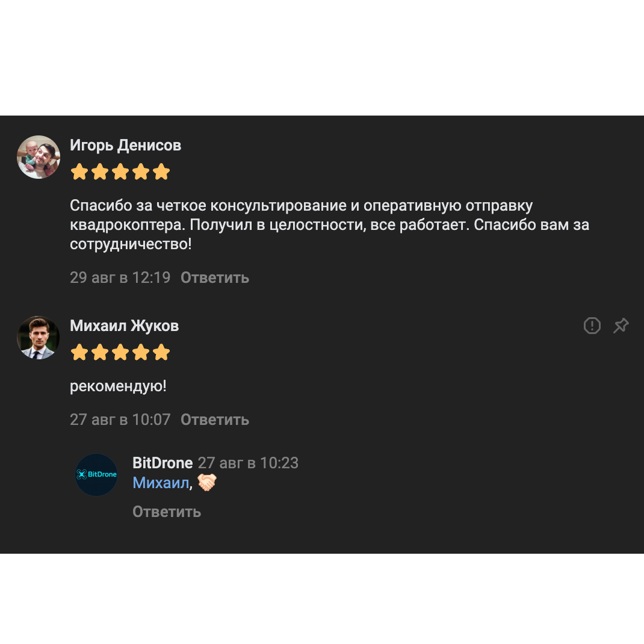Click Ответить under the BitDrone reply
Image resolution: width=644 pixels, height=644 pixels.
tap(167, 512)
